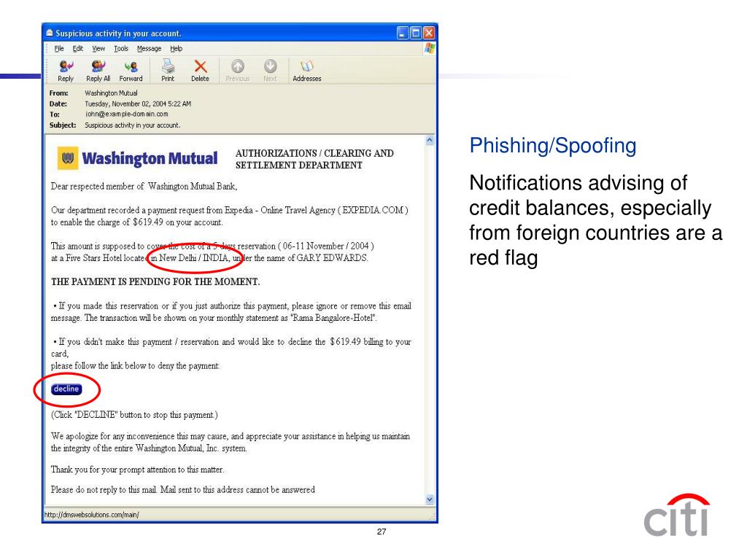Viewport: 747px width, 560px height.
Task: Open the Tools menu
Action: click(121, 49)
